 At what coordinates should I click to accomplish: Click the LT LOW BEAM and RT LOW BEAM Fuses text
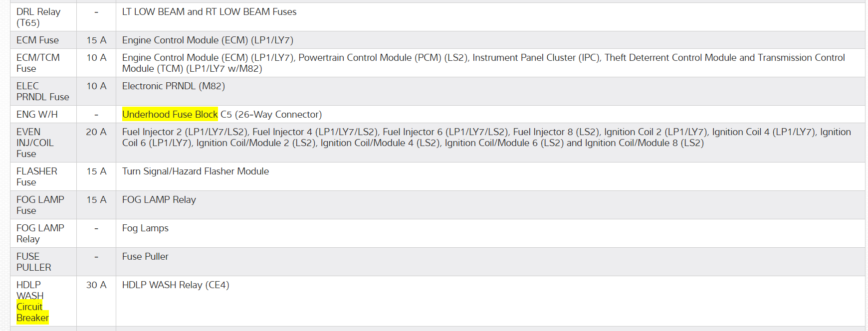[209, 12]
